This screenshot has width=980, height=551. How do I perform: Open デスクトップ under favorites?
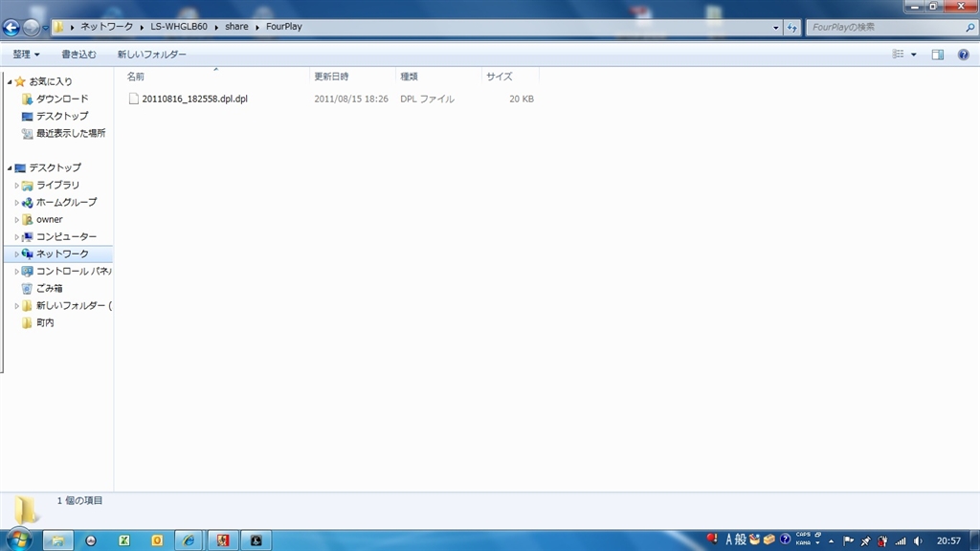(x=62, y=116)
